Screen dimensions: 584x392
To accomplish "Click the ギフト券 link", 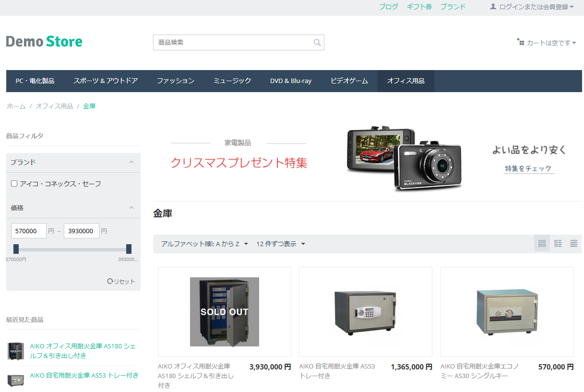I will pyautogui.click(x=419, y=7).
